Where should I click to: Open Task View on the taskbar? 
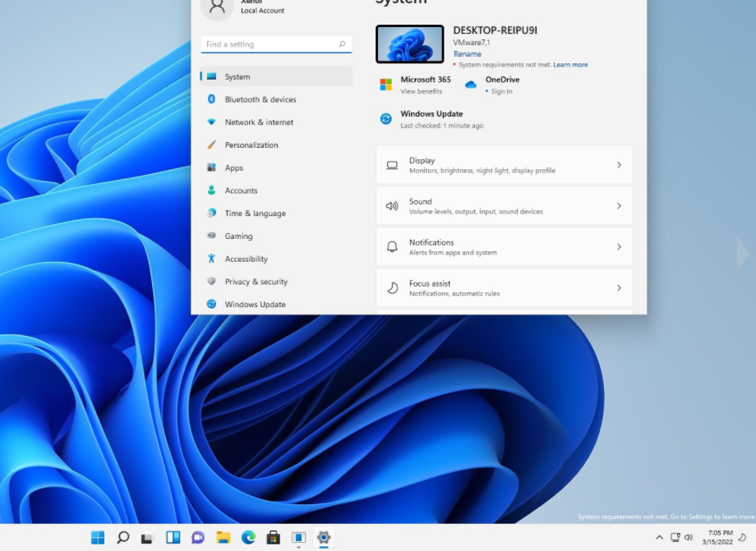pos(148,538)
